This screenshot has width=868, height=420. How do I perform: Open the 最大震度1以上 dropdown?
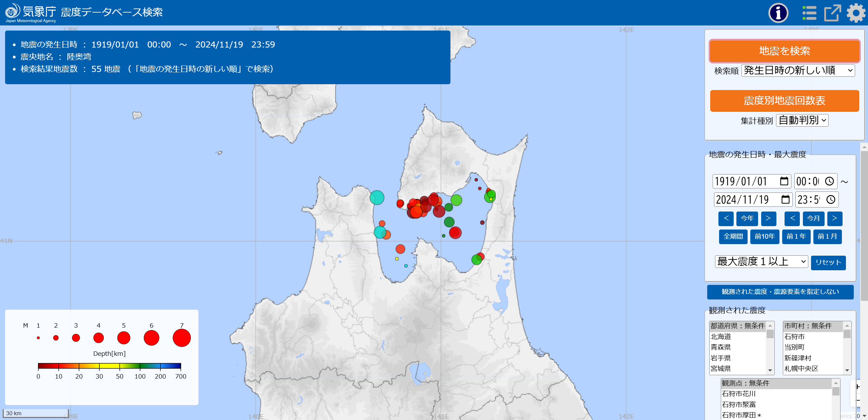[x=761, y=261]
